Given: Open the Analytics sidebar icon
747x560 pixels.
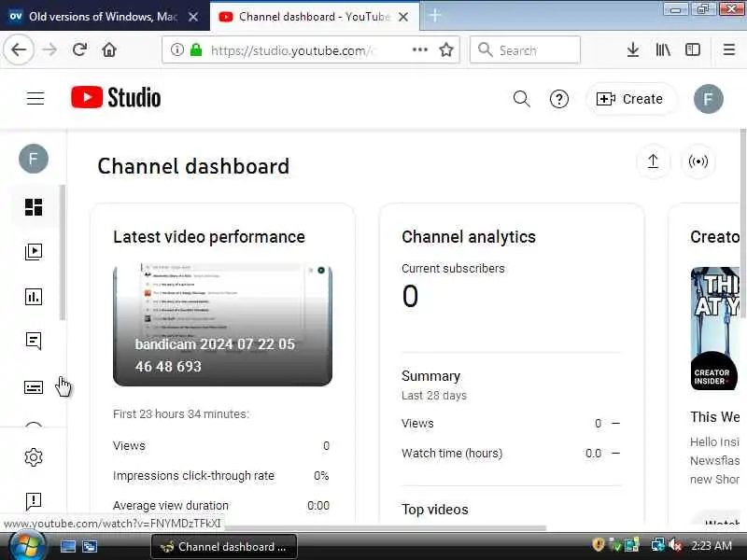Looking at the screenshot, I should point(34,297).
